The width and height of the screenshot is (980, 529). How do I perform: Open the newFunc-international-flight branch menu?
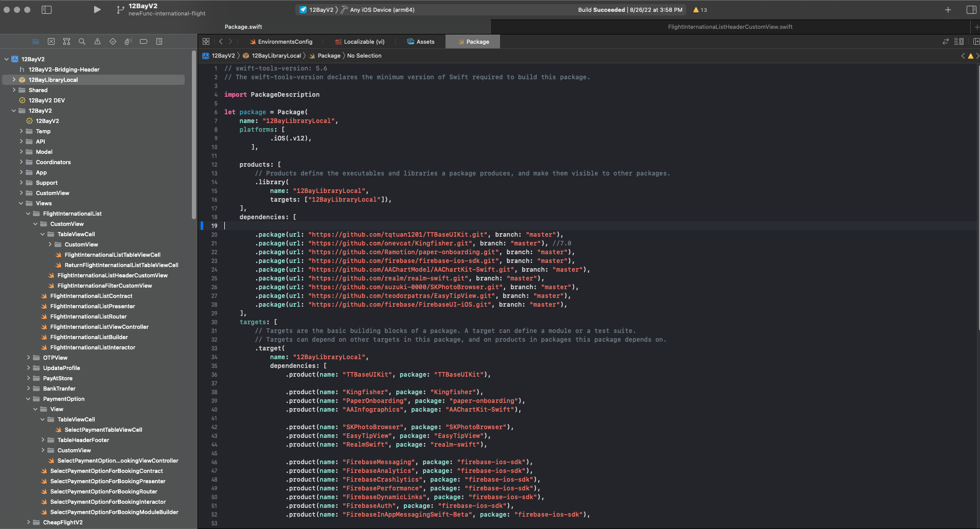coord(167,13)
